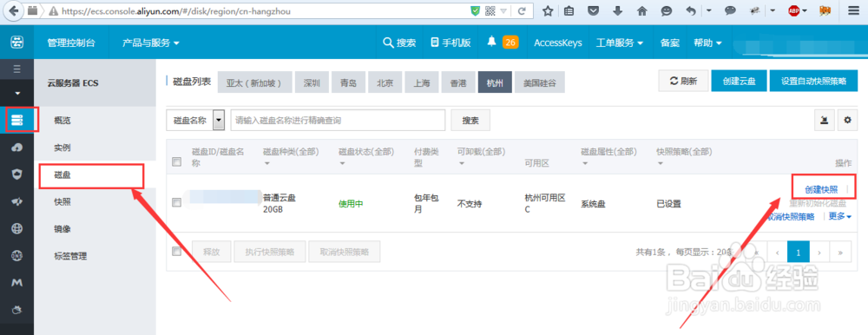This screenshot has height=335, width=868.
Task: Tick the select-all checkbox in table header
Action: (x=176, y=161)
